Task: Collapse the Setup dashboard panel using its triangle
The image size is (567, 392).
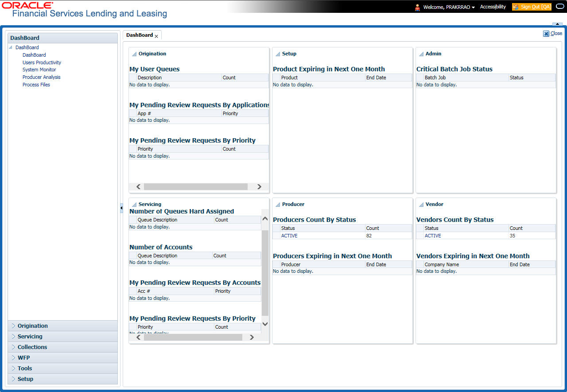Action: click(278, 54)
